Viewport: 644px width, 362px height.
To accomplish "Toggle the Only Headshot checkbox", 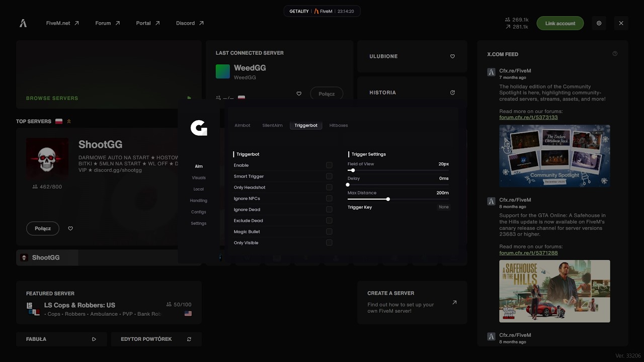I will coord(329,187).
